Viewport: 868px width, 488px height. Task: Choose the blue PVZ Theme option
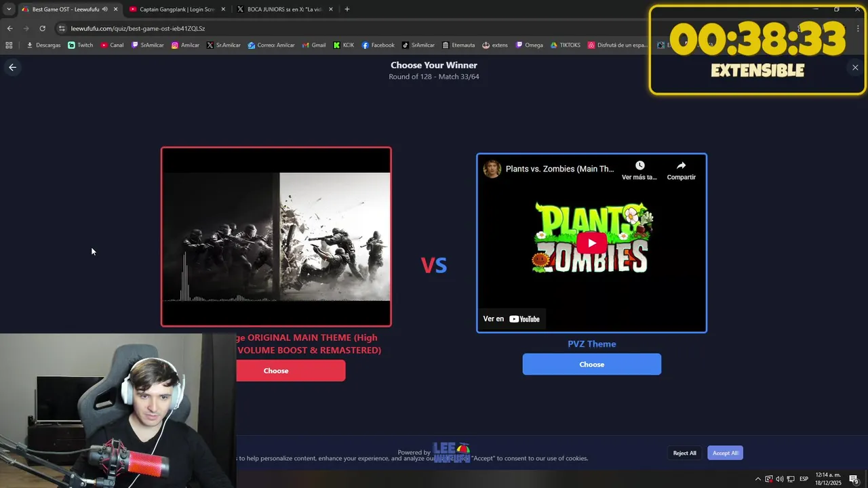click(591, 364)
